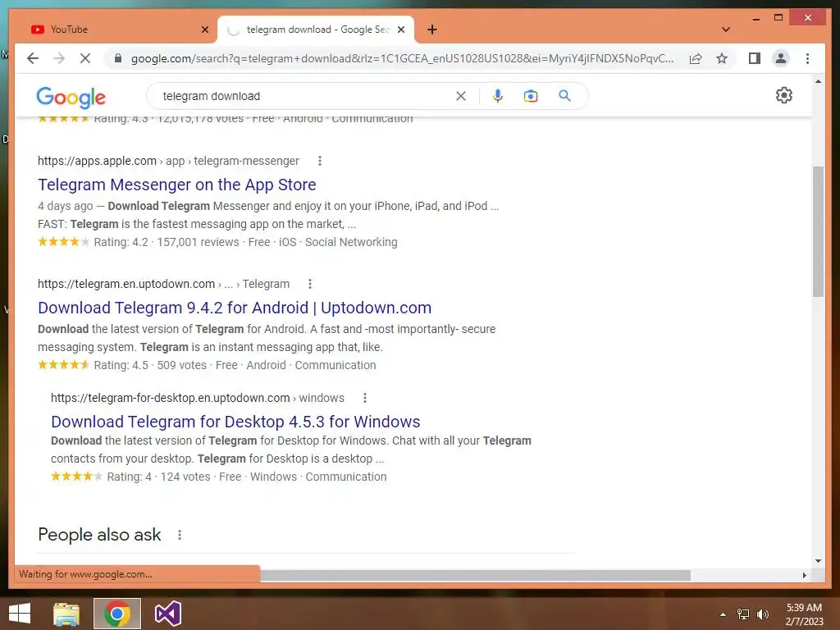Screen dimensions: 840x630
Task: Click telegram-for-desktop.en.uptodown.com URL breadcrumb
Action: coord(198,398)
